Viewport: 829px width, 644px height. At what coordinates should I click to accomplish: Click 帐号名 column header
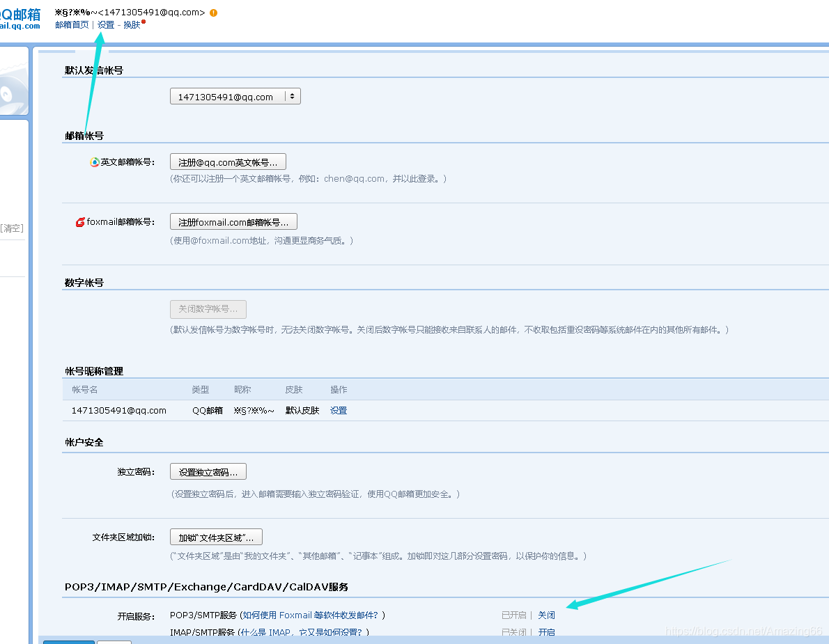tap(84, 389)
